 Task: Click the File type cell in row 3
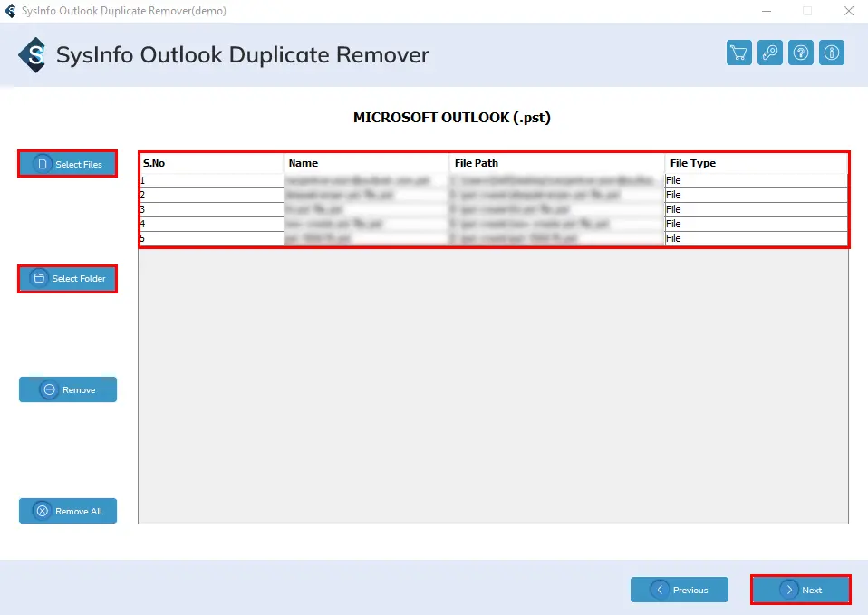pos(757,209)
